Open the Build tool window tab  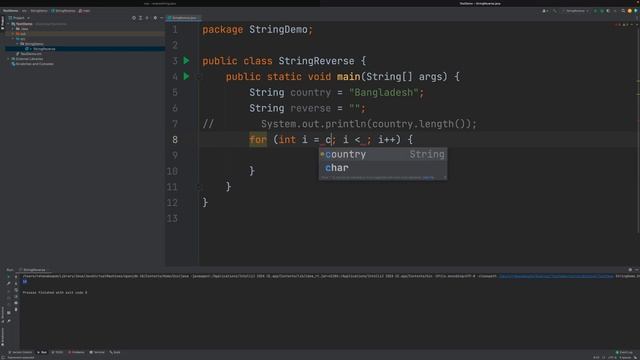coord(115,352)
